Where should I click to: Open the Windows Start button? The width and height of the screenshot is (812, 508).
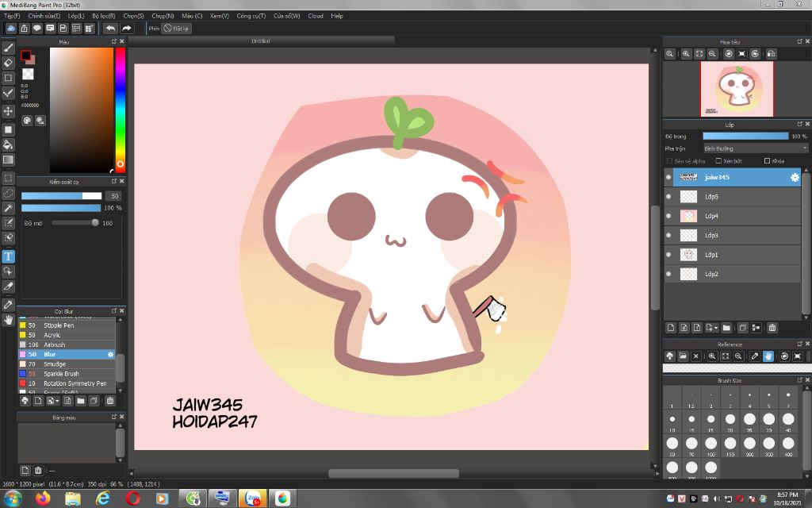pos(11,498)
